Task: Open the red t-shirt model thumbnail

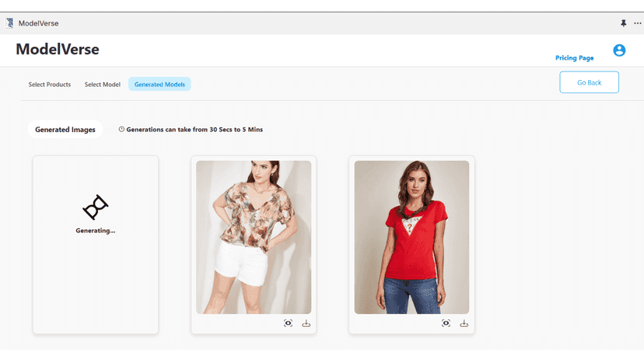Action: pyautogui.click(x=411, y=237)
